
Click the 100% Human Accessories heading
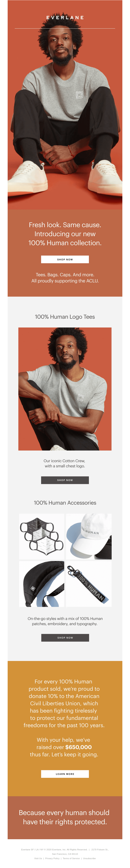[65, 503]
